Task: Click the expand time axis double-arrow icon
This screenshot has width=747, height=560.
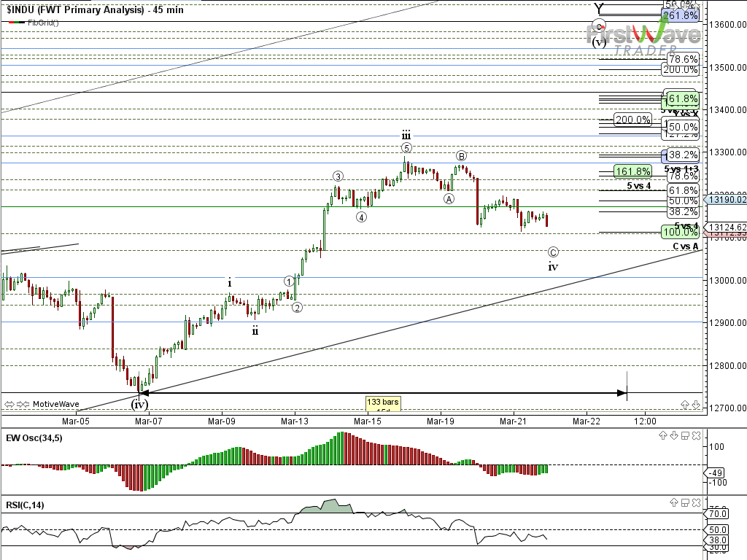Action: (x=9, y=403)
